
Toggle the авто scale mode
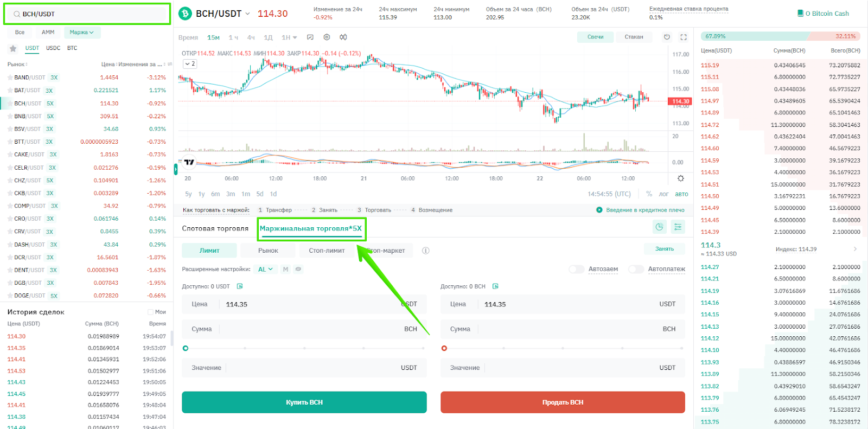pyautogui.click(x=681, y=194)
